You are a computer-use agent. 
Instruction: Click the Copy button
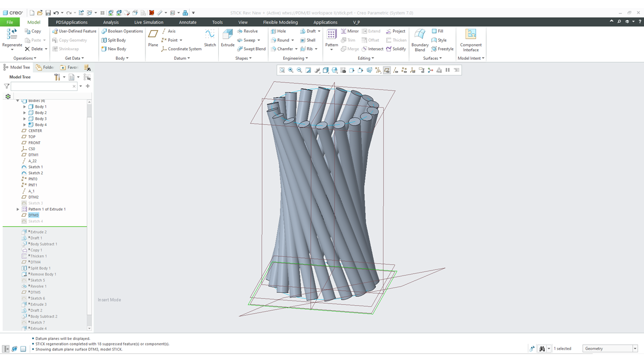point(33,31)
